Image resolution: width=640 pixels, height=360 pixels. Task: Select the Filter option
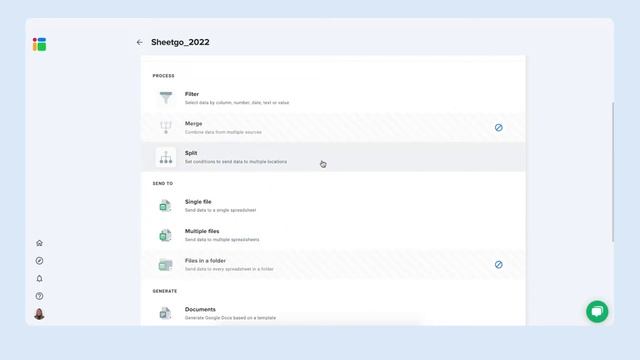[333, 98]
